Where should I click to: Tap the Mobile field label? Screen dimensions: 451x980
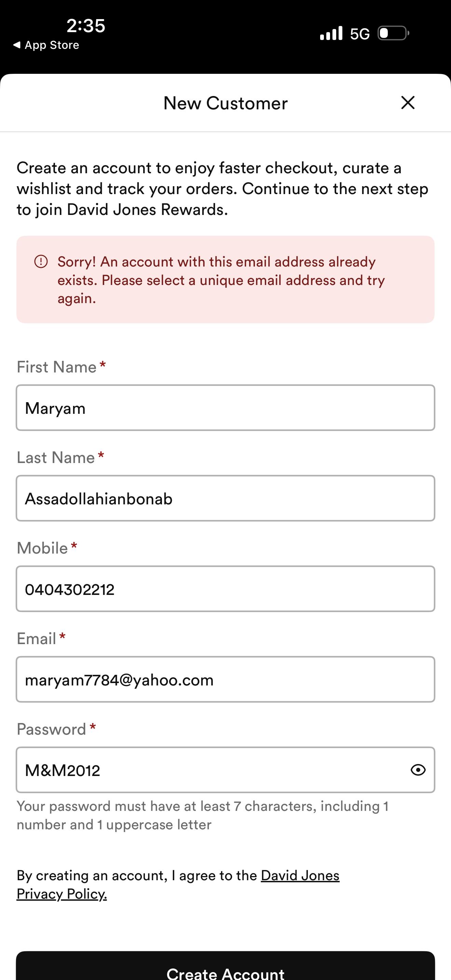tap(42, 548)
